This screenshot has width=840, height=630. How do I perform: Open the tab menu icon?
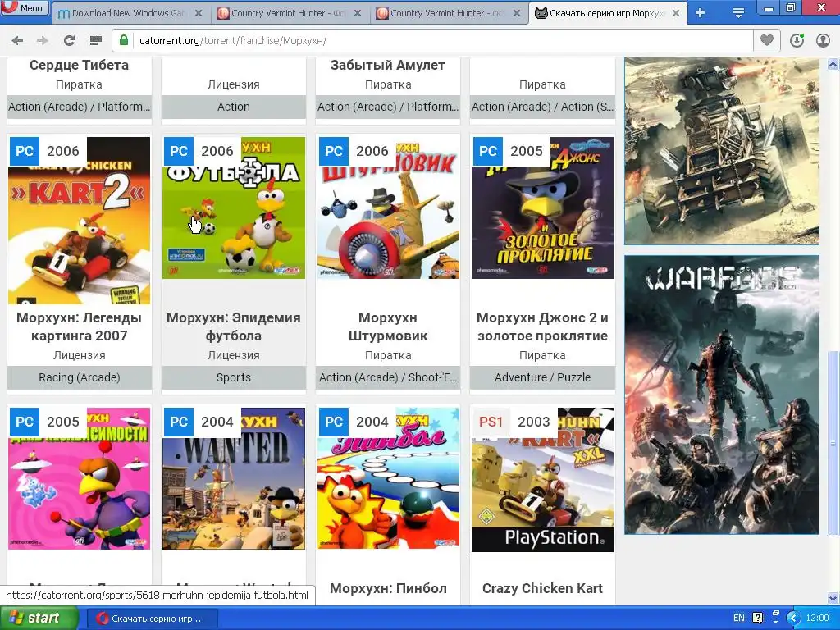[x=738, y=13]
